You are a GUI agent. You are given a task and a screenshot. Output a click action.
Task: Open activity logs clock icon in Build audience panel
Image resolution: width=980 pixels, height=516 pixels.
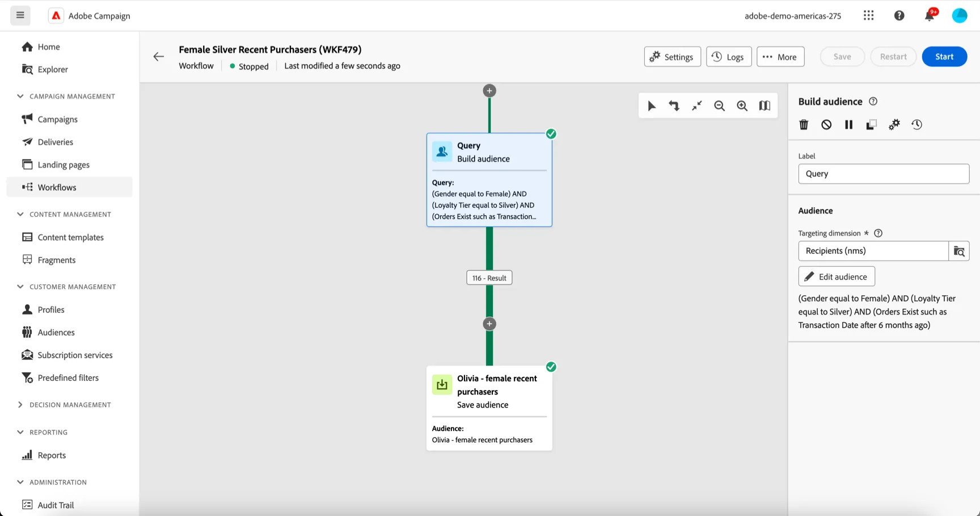916,125
